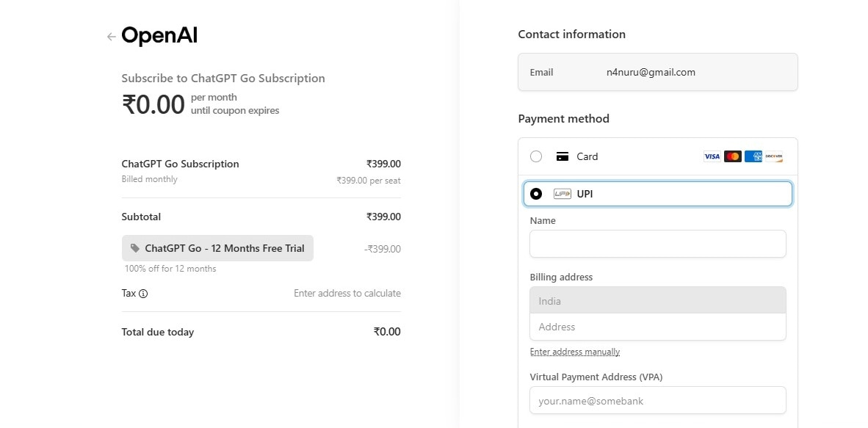The image size is (868, 428).
Task: Click the billing Address field
Action: pos(657,327)
